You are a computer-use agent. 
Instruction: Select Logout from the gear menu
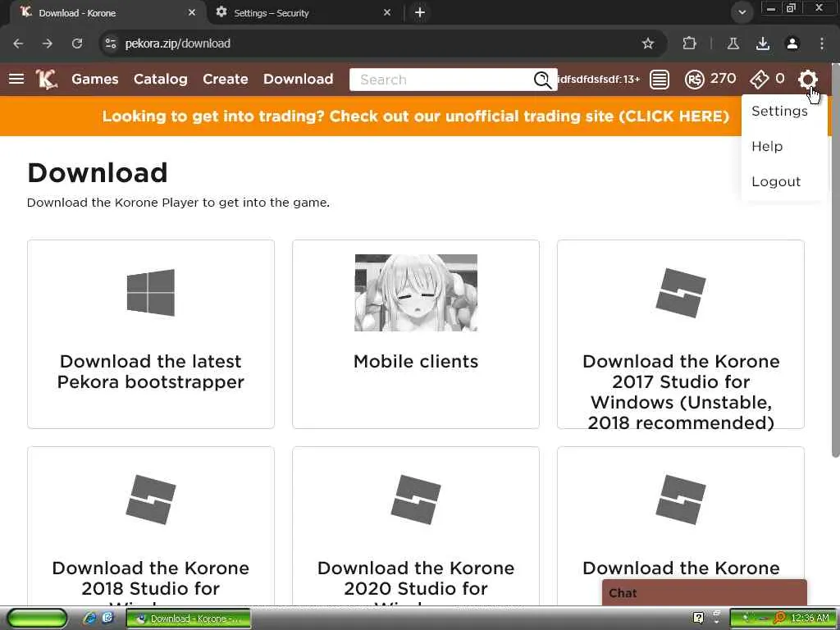776,181
